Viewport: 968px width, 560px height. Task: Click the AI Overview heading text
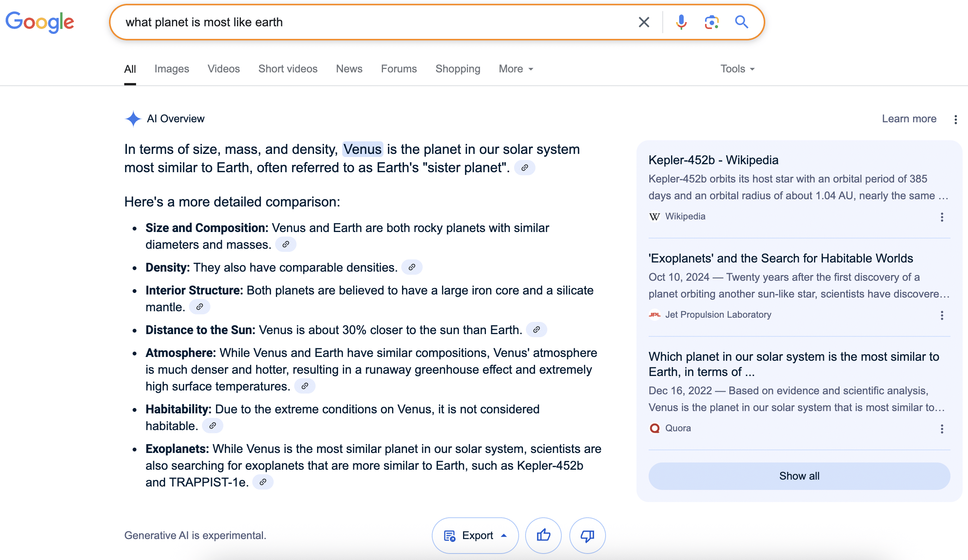[x=176, y=119]
